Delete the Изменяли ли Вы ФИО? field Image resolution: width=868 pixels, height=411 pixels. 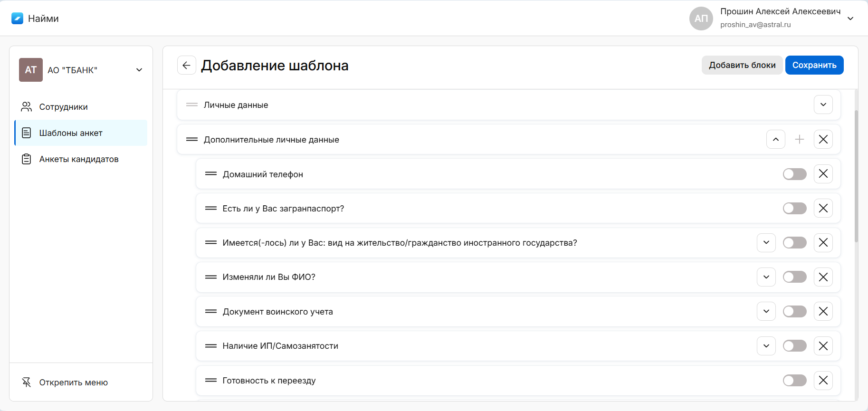pyautogui.click(x=823, y=277)
